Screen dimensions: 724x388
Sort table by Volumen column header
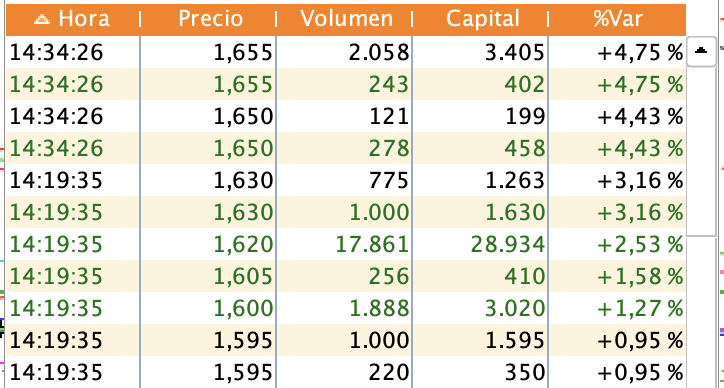(x=346, y=19)
